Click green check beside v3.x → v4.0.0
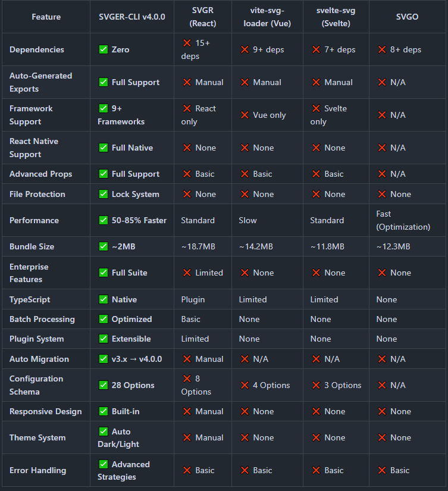The height and width of the screenshot is (491, 448). pyautogui.click(x=104, y=359)
